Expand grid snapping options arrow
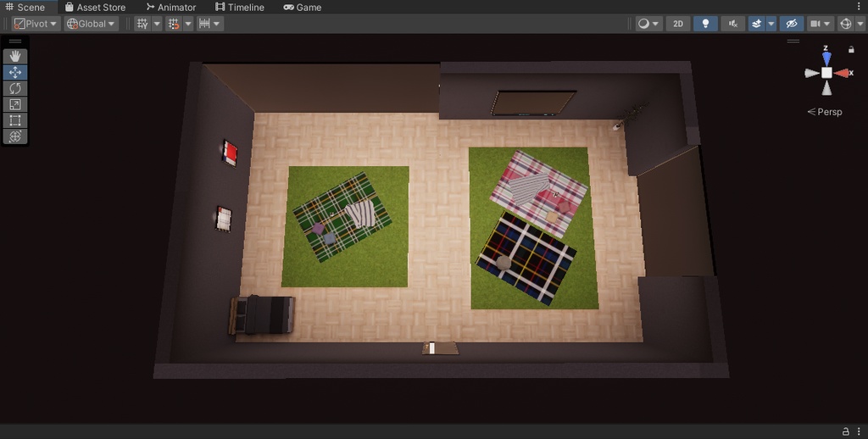This screenshot has width=868, height=439. (187, 24)
